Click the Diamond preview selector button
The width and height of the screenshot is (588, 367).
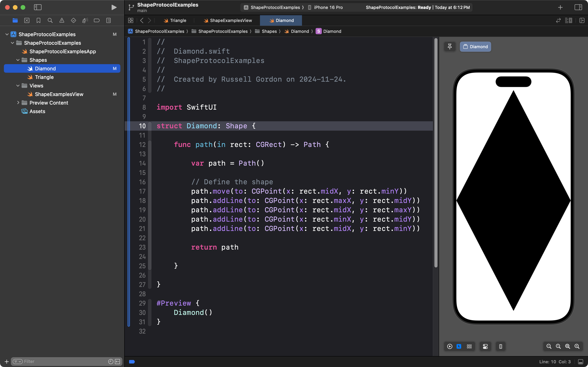pyautogui.click(x=475, y=47)
